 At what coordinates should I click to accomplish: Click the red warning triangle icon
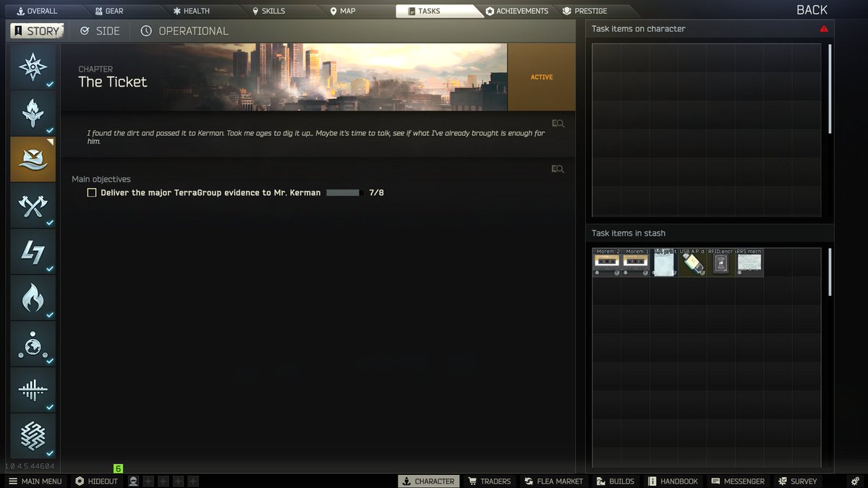(x=824, y=29)
